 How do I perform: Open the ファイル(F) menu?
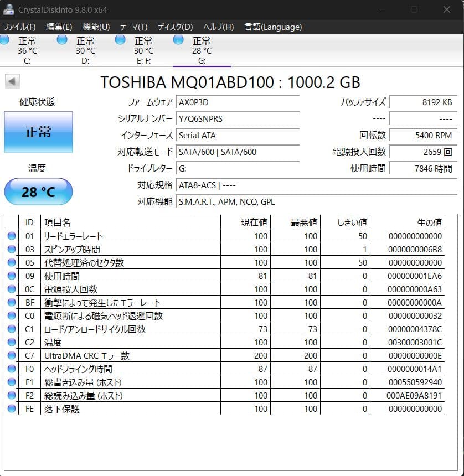(x=19, y=27)
